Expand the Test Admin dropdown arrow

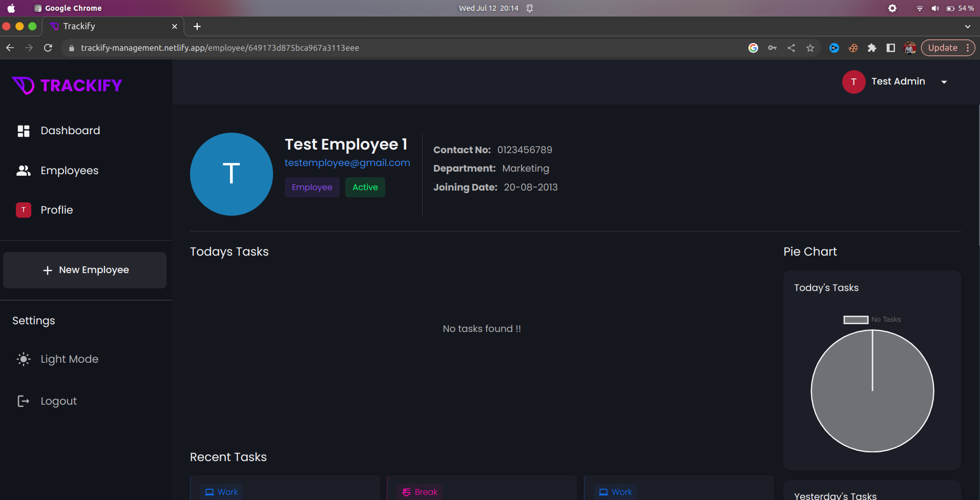tap(944, 82)
